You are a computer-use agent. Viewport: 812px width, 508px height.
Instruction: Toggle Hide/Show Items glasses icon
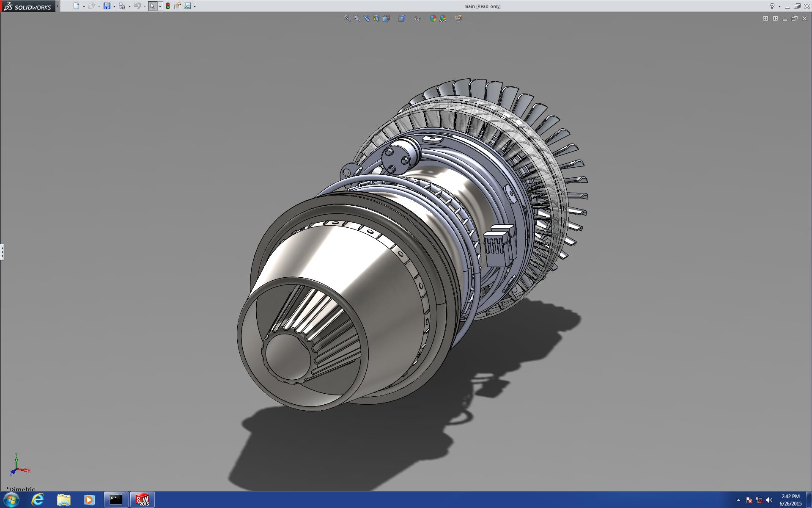(417, 18)
